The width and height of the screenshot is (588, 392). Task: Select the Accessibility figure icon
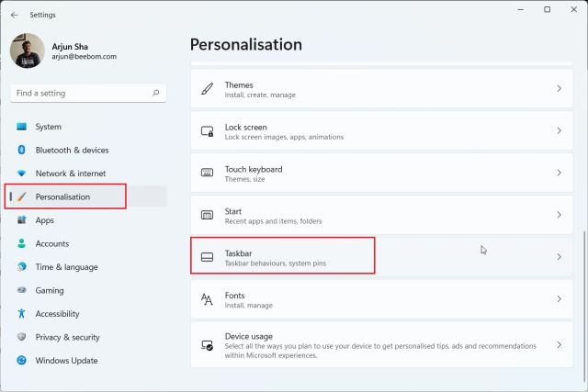pos(22,313)
